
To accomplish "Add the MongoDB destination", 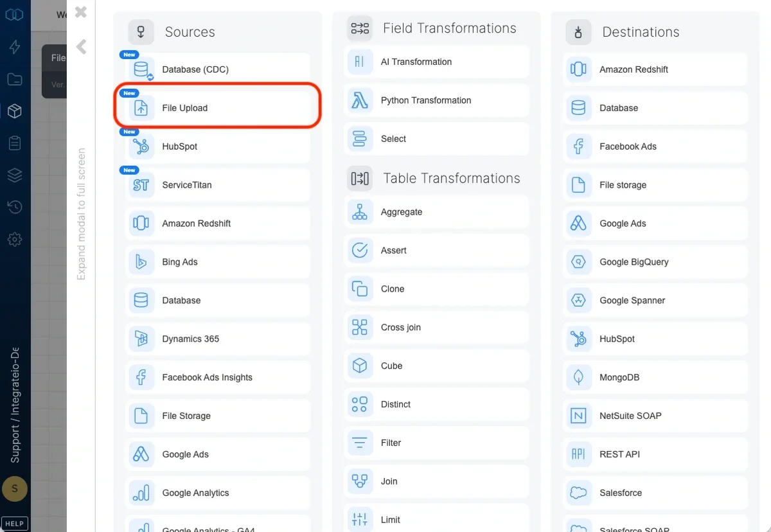I will pos(655,377).
